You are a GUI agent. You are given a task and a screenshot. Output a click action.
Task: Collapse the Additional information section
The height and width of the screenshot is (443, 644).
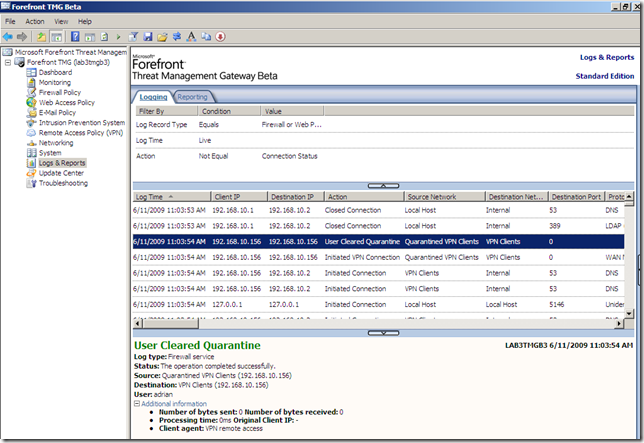click(x=137, y=404)
